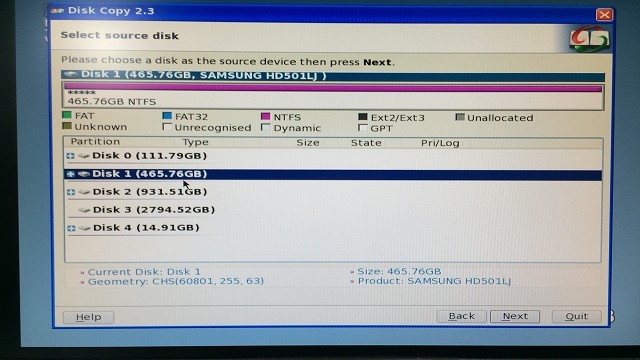This screenshot has width=640, height=360.
Task: Select the Disk 4 (14.91GB) row
Action: 333,228
